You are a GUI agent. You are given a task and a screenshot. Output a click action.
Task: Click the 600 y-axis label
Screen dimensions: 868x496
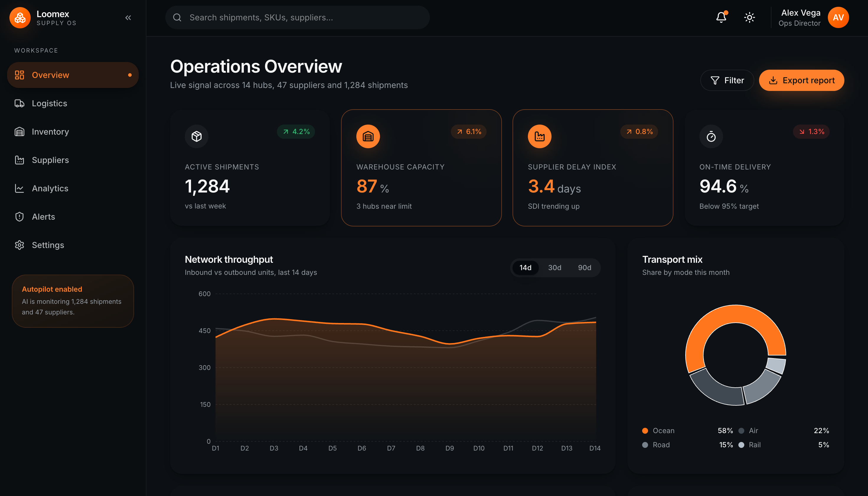tap(204, 294)
